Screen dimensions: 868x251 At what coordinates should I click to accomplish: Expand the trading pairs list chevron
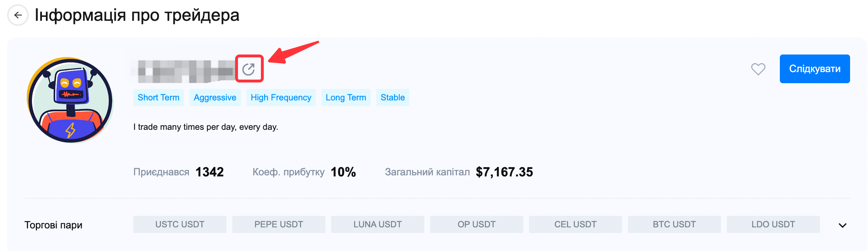coord(843,225)
